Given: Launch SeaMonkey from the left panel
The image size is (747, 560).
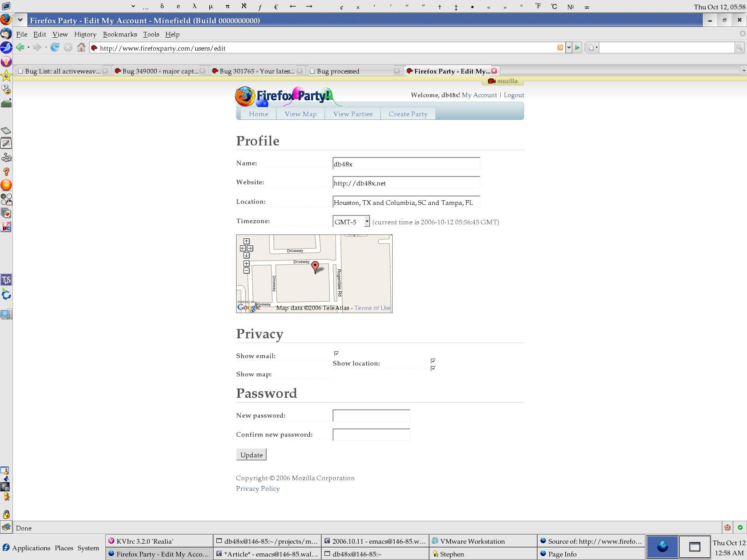Looking at the screenshot, I should coord(6,47).
